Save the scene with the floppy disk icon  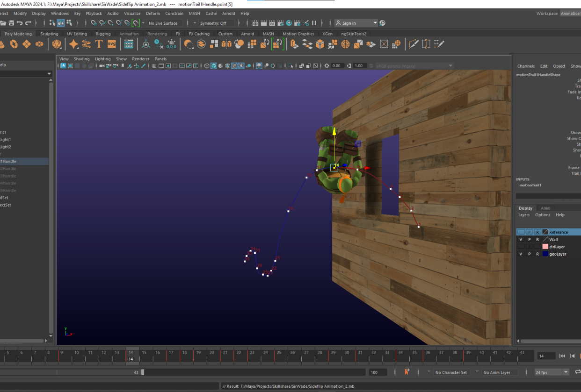11,23
